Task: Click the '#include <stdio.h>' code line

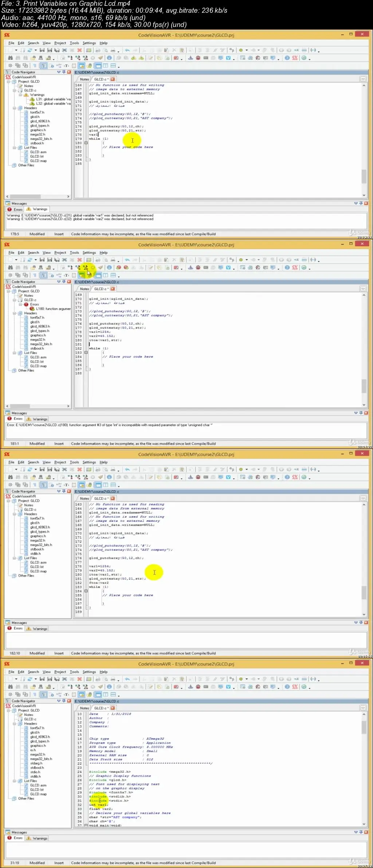Action: click(x=109, y=801)
